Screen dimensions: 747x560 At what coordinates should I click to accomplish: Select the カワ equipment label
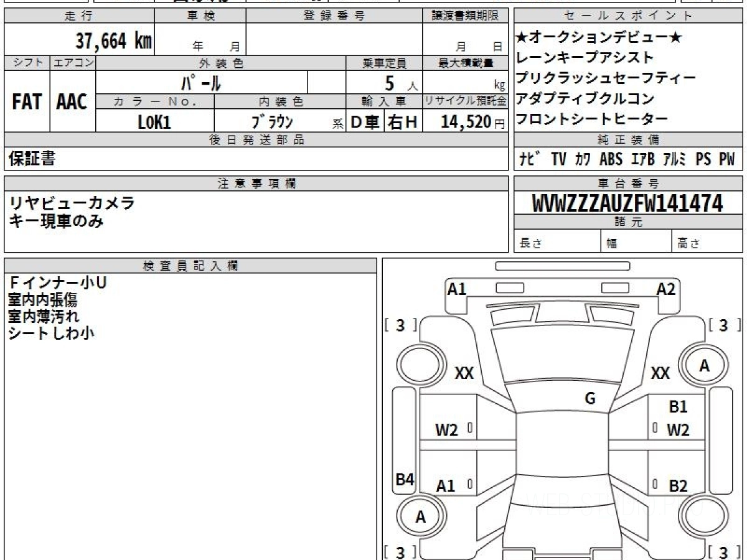pos(583,159)
